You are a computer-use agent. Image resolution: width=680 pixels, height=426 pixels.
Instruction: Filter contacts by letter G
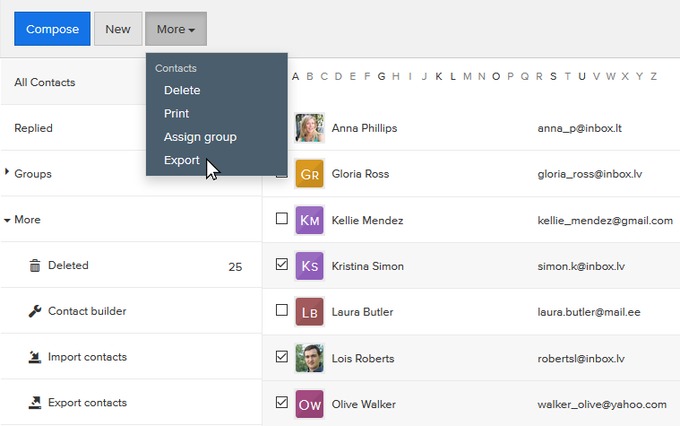point(382,77)
